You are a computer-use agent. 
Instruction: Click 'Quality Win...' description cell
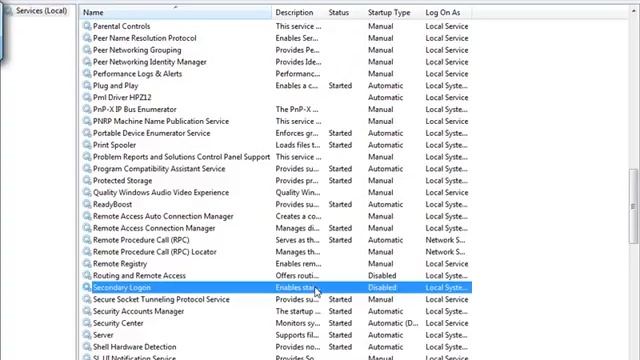298,192
